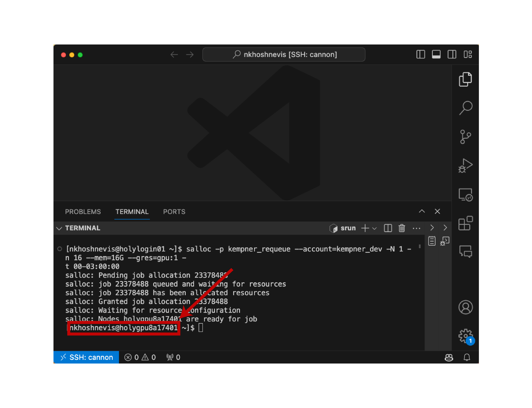The width and height of the screenshot is (532, 408).
Task: Click the SSH: cannon remote indicator
Action: click(86, 357)
